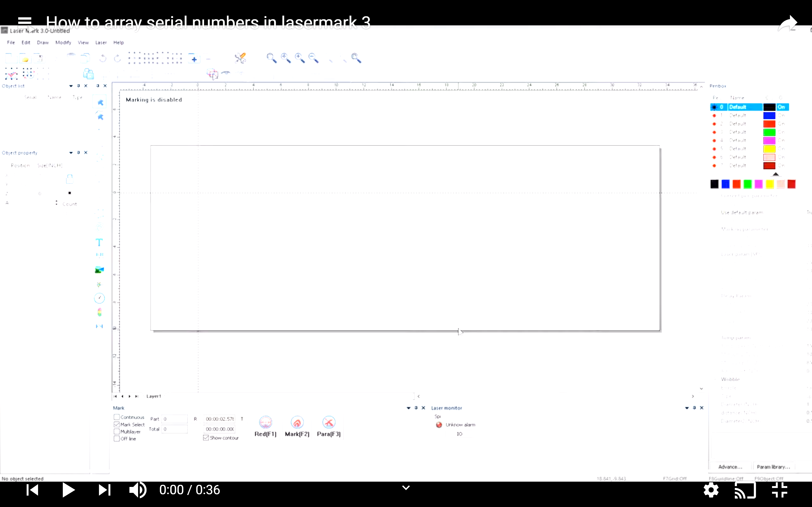
Task: Click the undo arrow icon
Action: [x=103, y=58]
